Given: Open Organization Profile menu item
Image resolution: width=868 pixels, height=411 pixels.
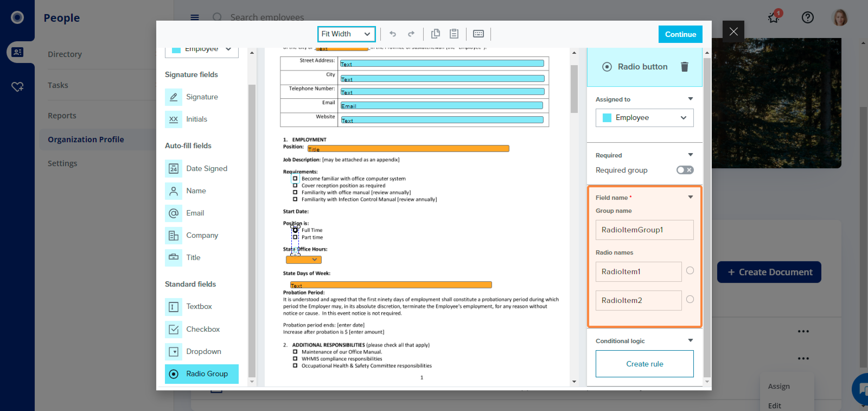Looking at the screenshot, I should click(86, 139).
